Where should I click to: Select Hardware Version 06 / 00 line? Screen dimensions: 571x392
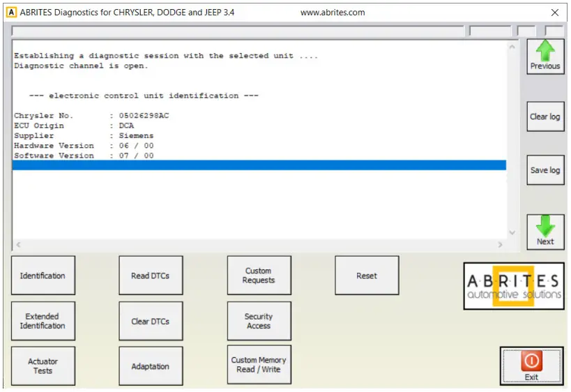(x=84, y=146)
